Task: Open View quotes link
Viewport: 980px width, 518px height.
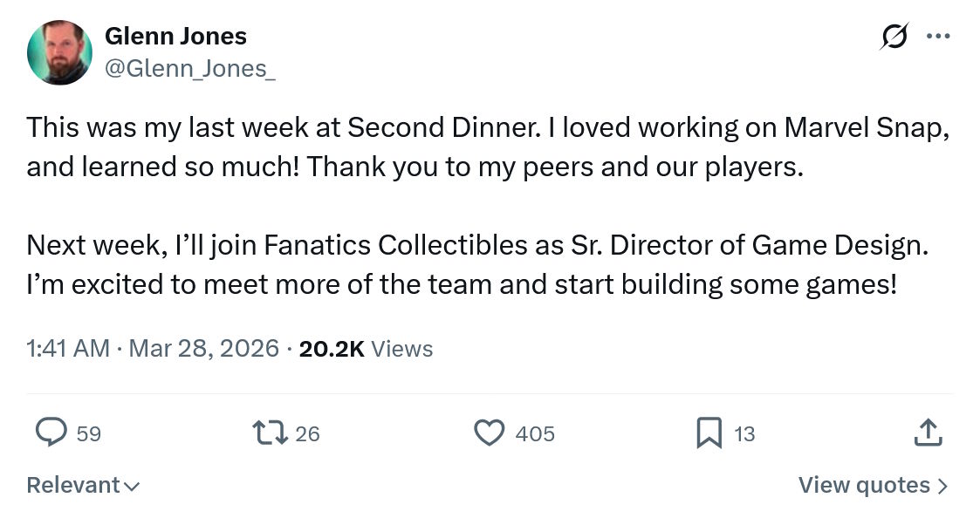Action: pyautogui.click(x=864, y=485)
